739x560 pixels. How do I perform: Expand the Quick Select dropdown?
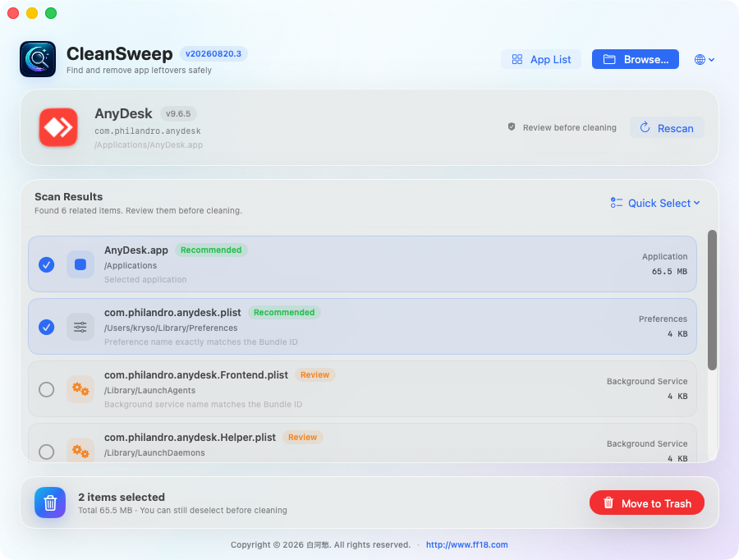click(x=655, y=203)
